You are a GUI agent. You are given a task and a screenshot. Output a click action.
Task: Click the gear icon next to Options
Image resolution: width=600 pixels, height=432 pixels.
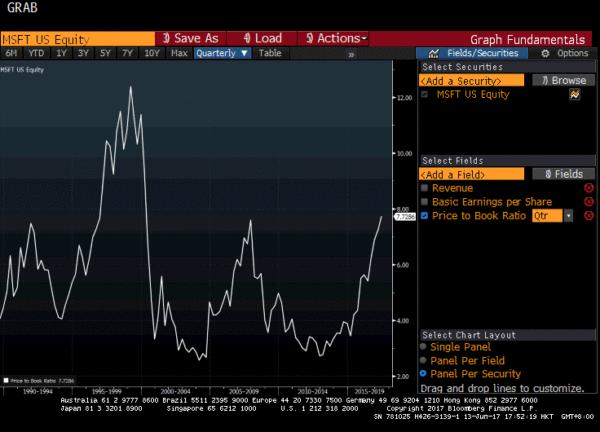(545, 53)
